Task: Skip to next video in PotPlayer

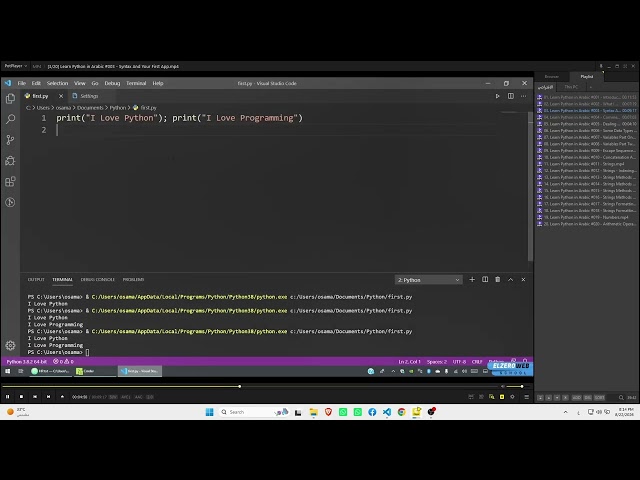Action: (48, 397)
